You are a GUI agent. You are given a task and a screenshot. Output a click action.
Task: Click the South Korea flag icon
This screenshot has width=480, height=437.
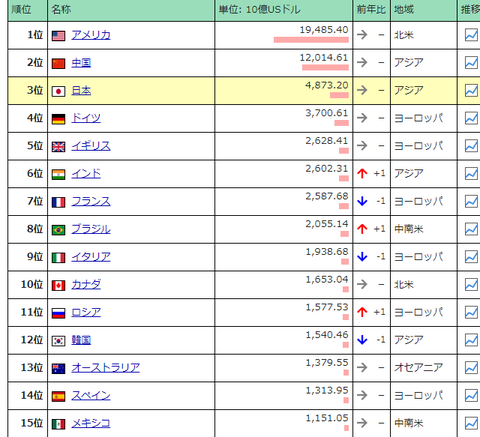(58, 341)
